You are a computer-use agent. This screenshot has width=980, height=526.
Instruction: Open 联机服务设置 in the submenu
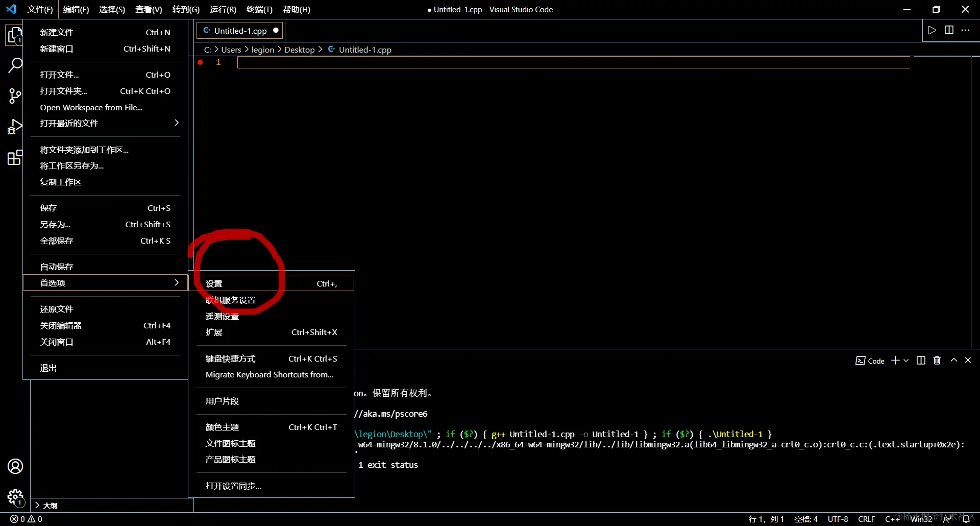point(271,300)
